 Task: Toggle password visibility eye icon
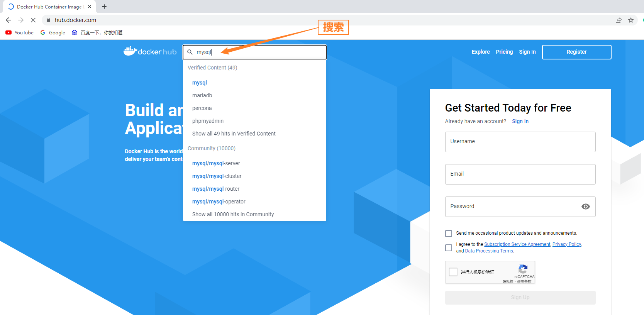pyautogui.click(x=585, y=207)
